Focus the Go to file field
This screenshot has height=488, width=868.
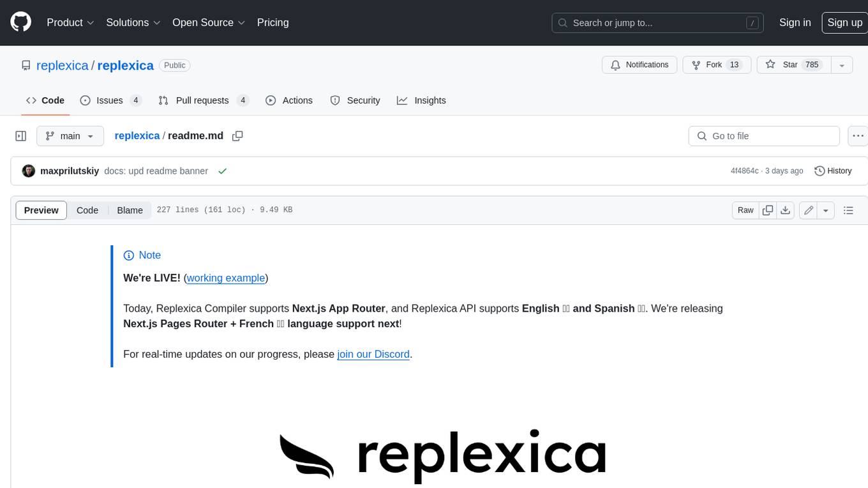[764, 136]
